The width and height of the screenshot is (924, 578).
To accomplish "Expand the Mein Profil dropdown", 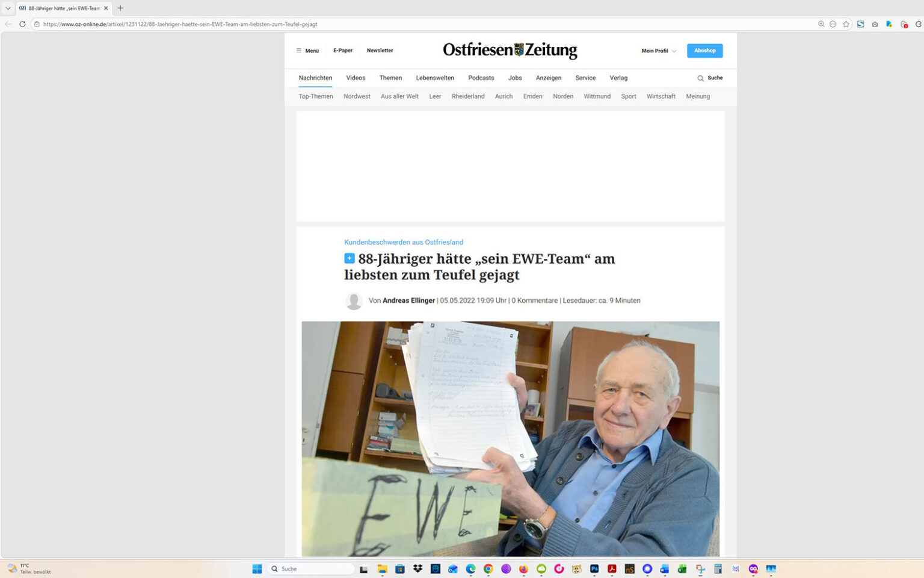I will 658,51.
